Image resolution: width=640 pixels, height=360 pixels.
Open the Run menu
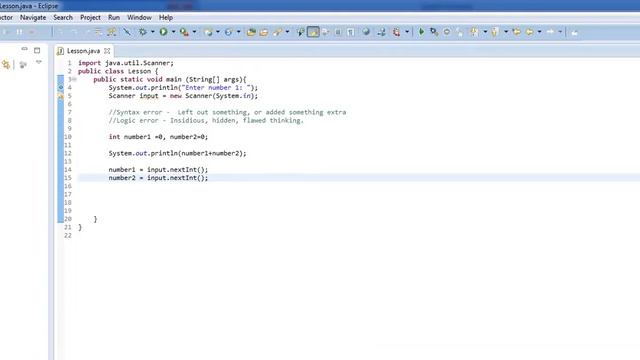point(114,18)
